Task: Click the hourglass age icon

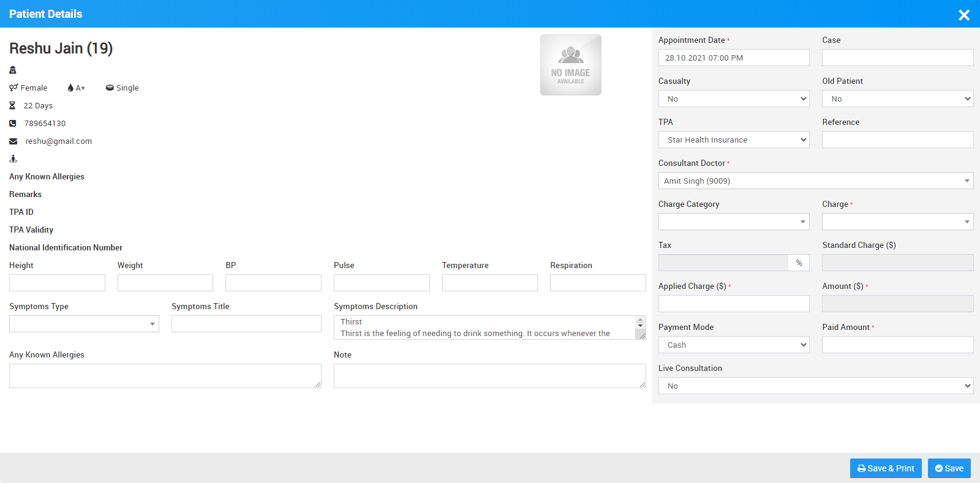Action: tap(12, 105)
